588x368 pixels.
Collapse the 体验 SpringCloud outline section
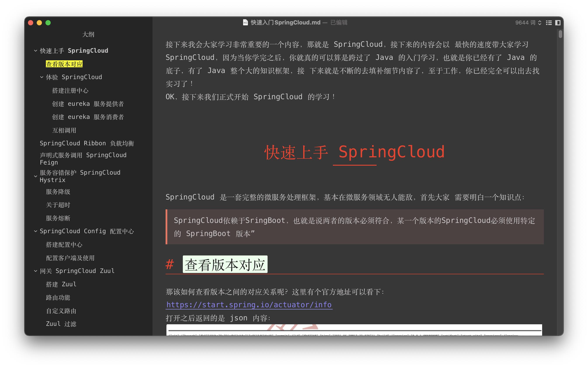coord(42,77)
